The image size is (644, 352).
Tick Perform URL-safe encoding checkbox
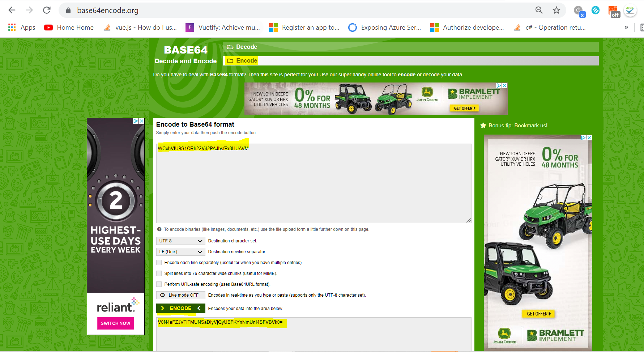click(x=159, y=284)
